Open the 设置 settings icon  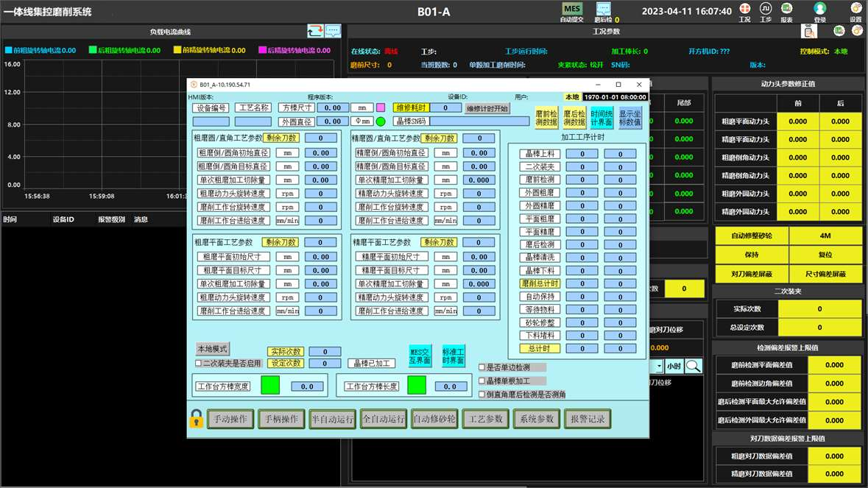[855, 9]
